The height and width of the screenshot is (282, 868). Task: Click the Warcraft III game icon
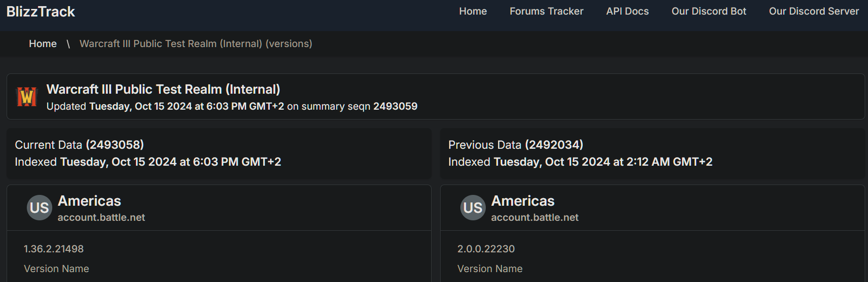coord(27,97)
